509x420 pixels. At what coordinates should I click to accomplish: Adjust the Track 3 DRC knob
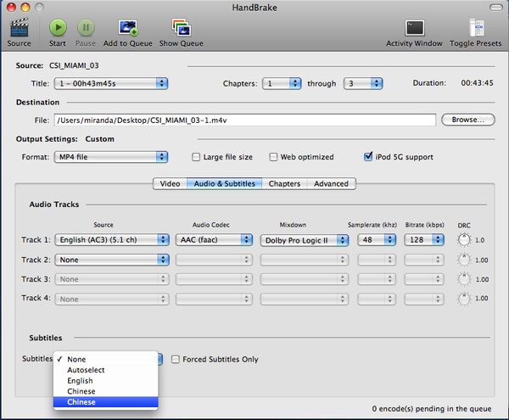pos(464,279)
